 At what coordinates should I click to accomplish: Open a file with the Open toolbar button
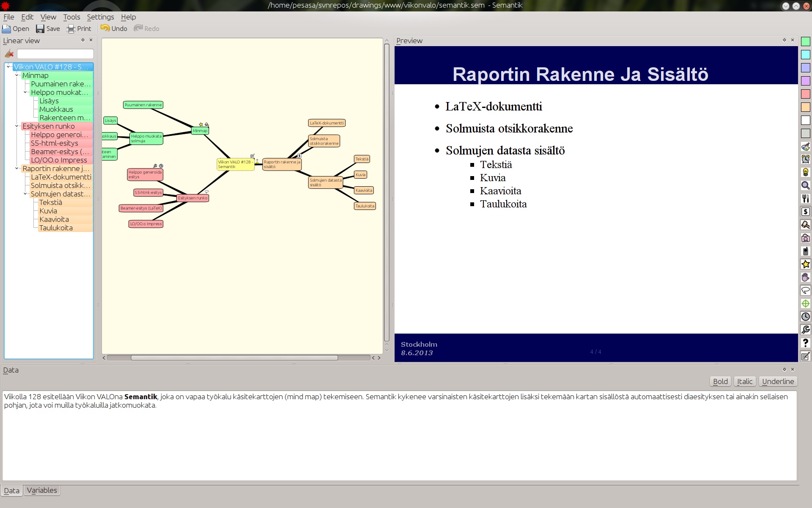pyautogui.click(x=16, y=28)
